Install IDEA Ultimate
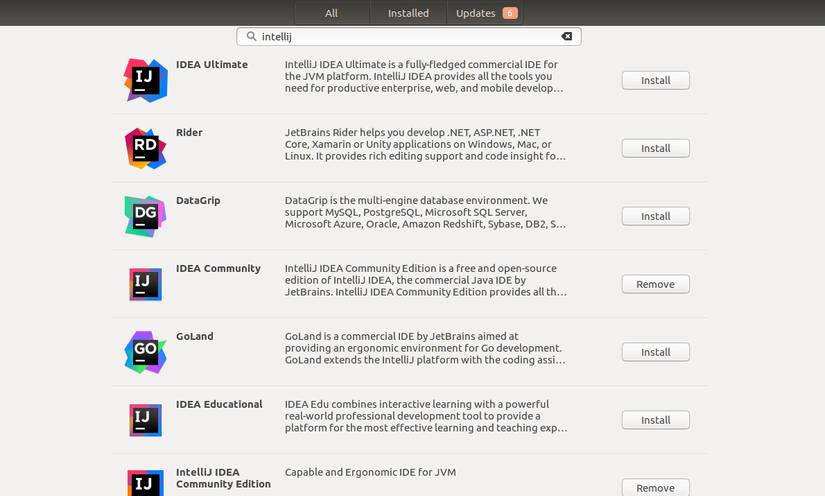The image size is (825, 496). (x=655, y=80)
